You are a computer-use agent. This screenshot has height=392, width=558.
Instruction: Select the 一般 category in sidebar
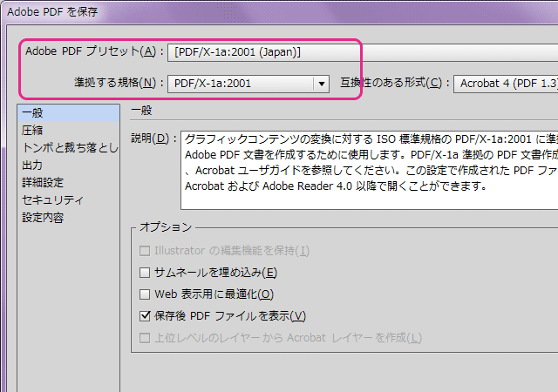point(68,113)
